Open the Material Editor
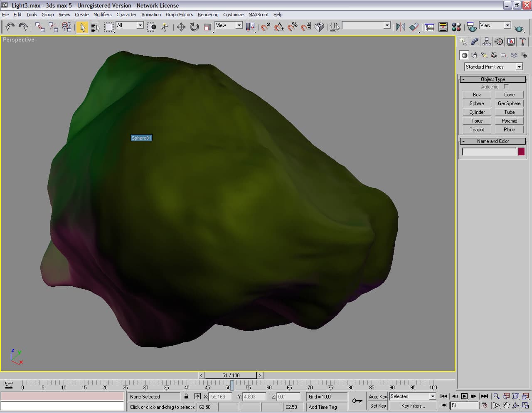This screenshot has width=532, height=413. coord(456,27)
